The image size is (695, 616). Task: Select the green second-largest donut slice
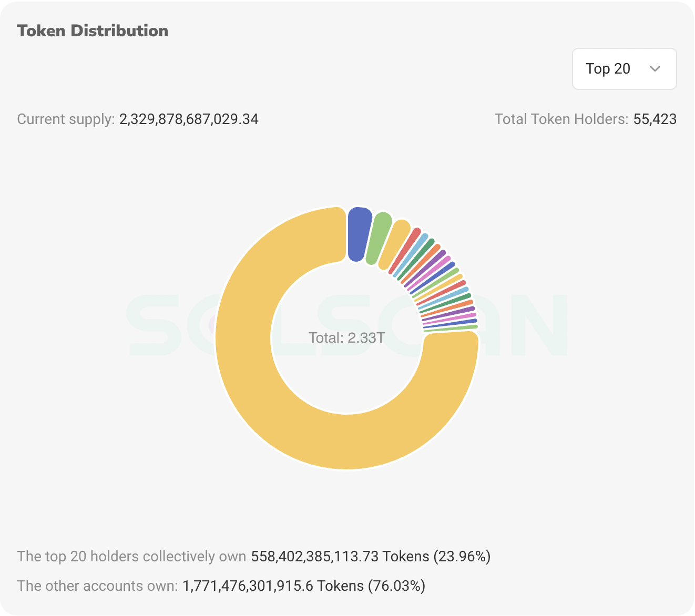(x=379, y=238)
